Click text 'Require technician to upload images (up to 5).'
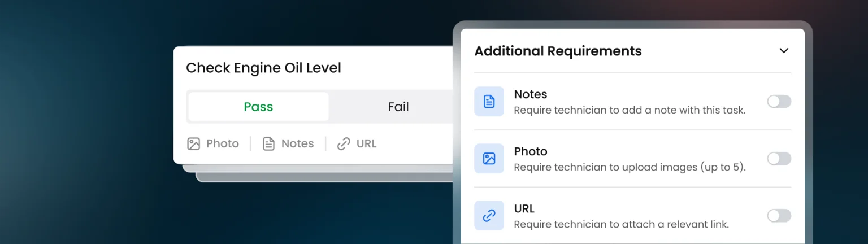The width and height of the screenshot is (868, 244). click(x=630, y=167)
